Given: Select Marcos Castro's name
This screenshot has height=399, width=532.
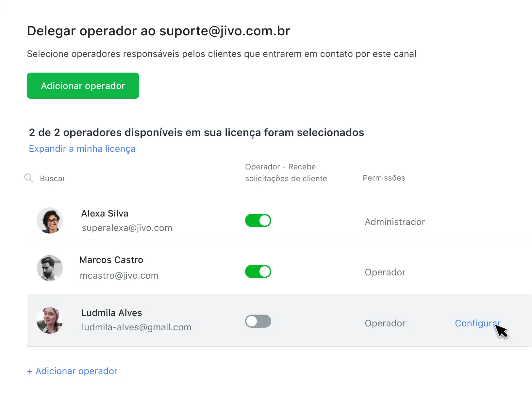Looking at the screenshot, I should pos(111,260).
